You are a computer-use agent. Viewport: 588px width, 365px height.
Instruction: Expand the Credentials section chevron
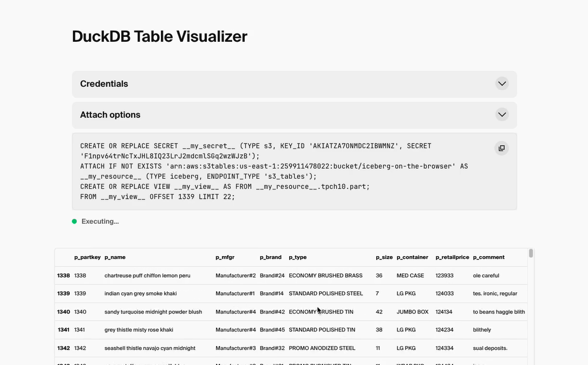(502, 84)
